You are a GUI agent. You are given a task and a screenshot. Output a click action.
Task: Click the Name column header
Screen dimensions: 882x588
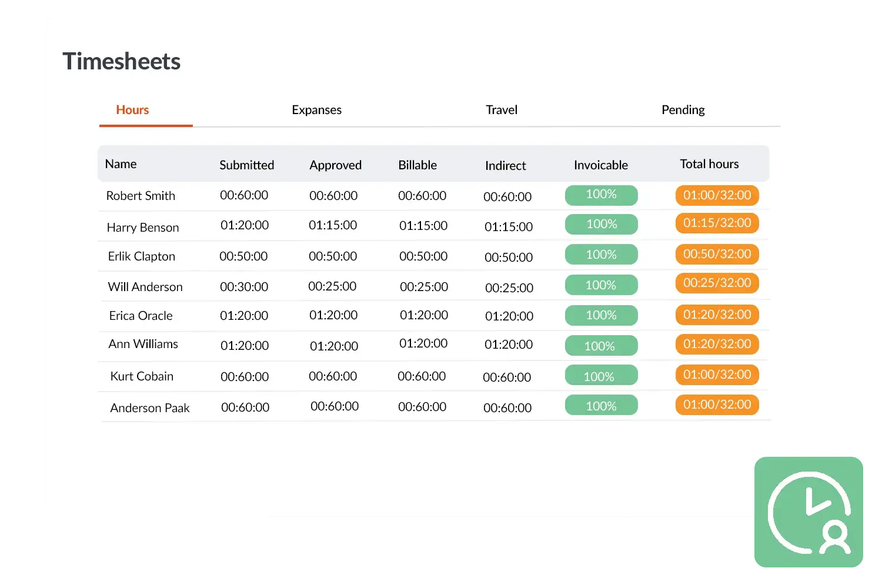121,164
